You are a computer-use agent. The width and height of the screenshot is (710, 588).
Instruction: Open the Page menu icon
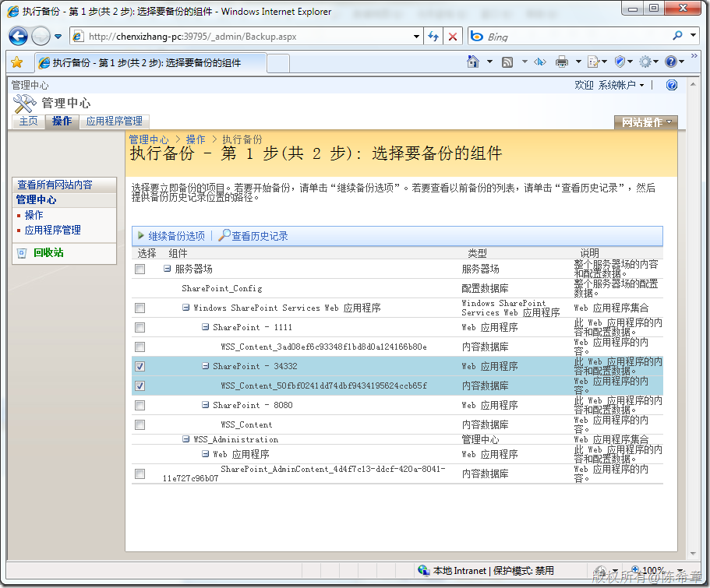596,62
